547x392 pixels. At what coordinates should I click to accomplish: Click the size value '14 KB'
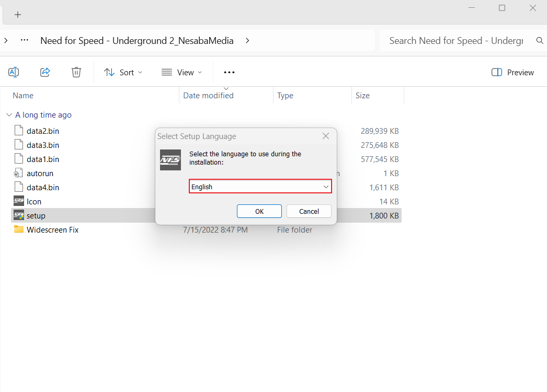389,202
